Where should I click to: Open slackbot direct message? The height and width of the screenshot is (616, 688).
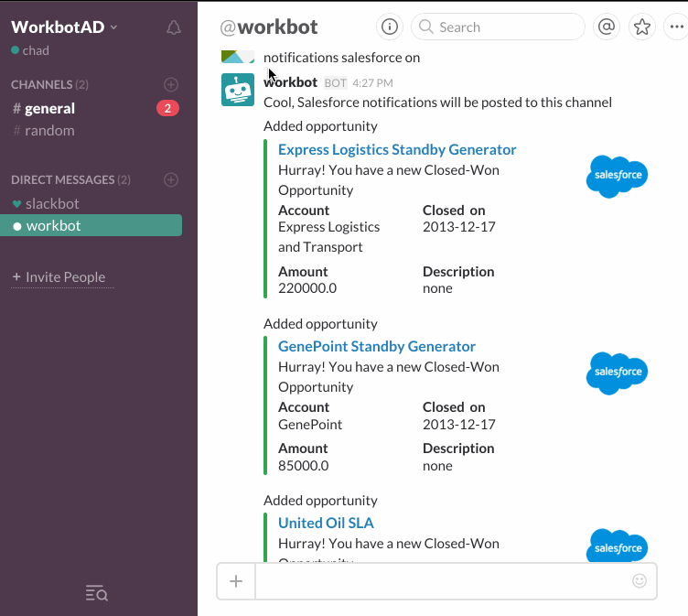(x=52, y=204)
